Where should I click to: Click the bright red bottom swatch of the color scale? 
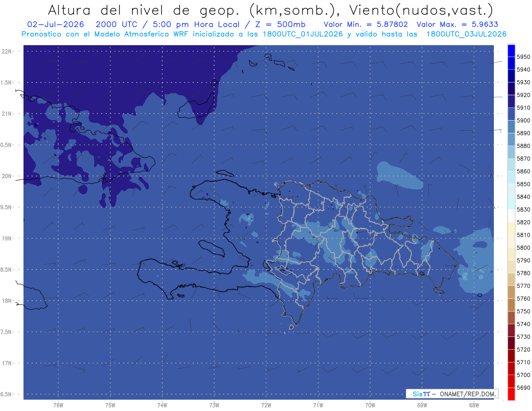[511, 394]
